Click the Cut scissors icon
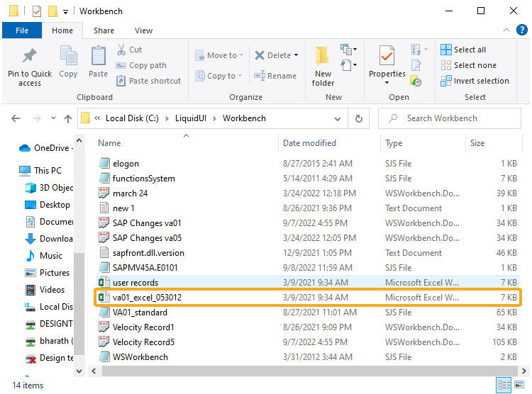Viewport: 532px width, 394px height. [121, 50]
